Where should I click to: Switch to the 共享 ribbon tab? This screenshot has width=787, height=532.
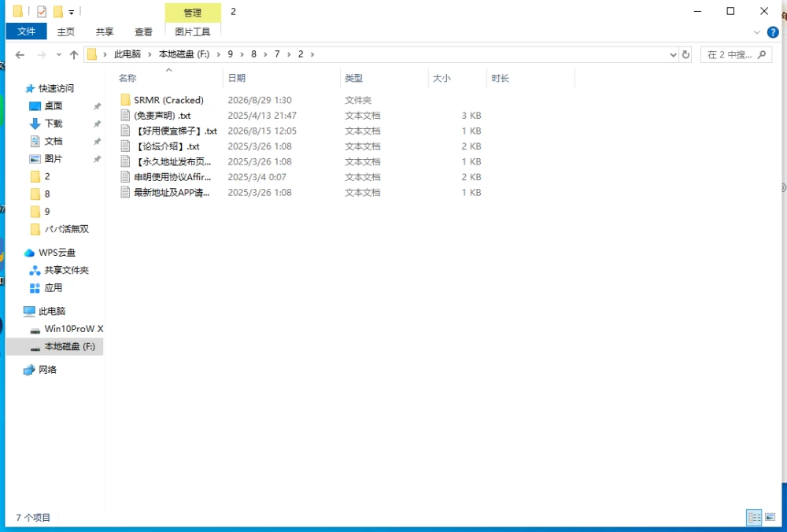(x=105, y=31)
